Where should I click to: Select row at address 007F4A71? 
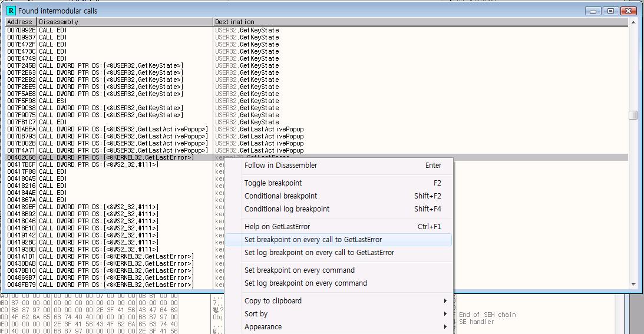pyautogui.click(x=316, y=150)
